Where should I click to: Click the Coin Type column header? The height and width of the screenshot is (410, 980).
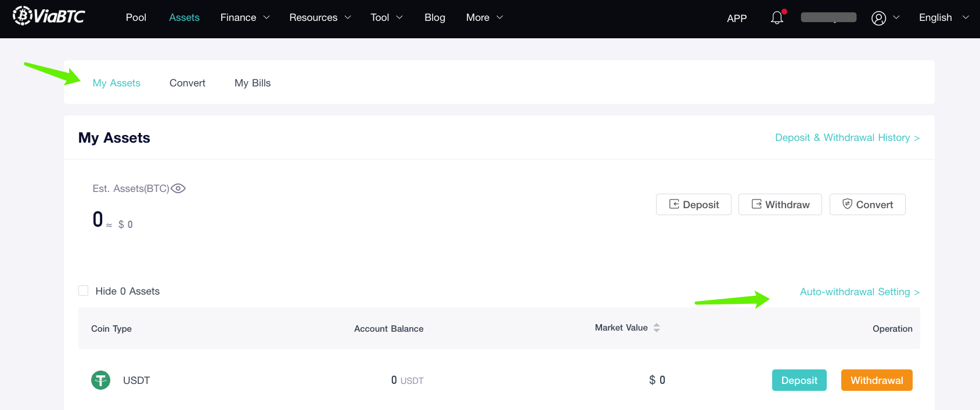point(111,328)
